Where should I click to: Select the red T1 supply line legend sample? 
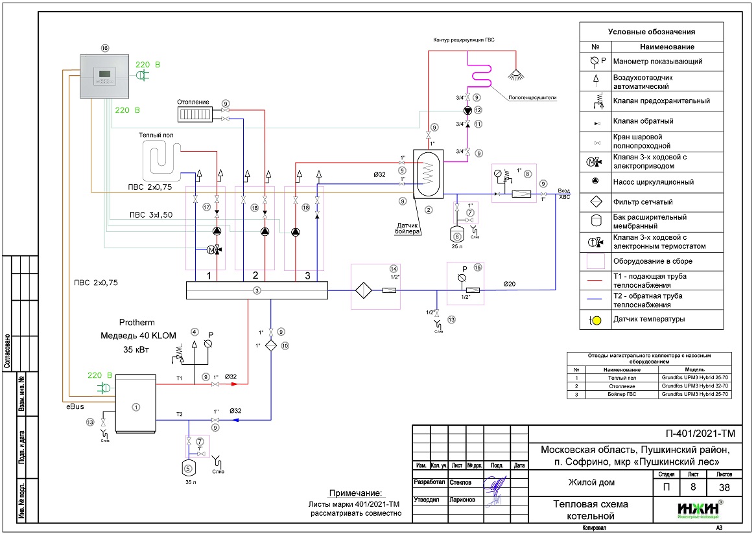pos(595,281)
